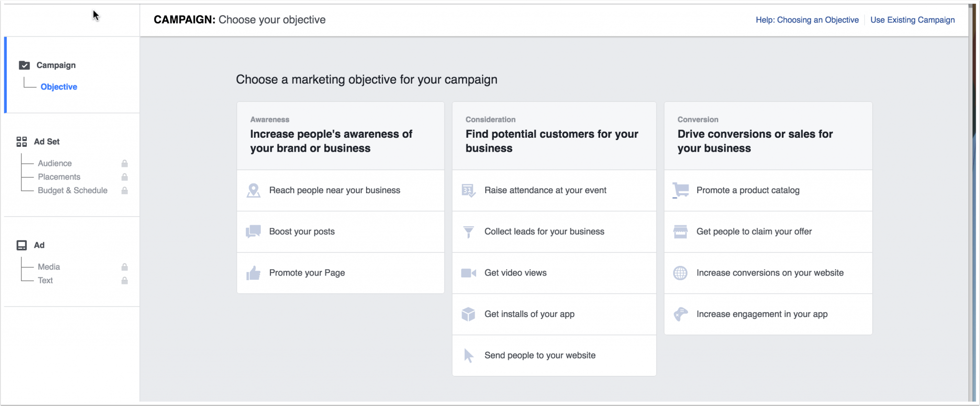Select Audience in the Ad Set section
This screenshot has height=406, width=980.
[55, 164]
